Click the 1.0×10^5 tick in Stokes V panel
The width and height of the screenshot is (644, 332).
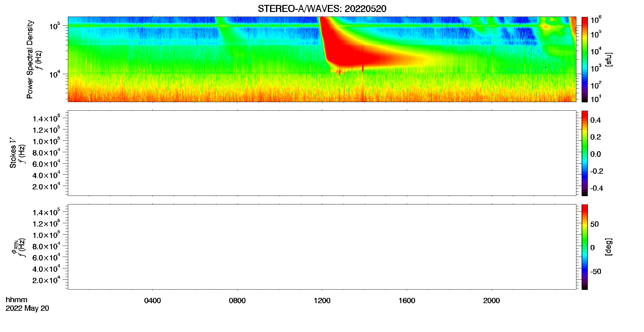pyautogui.click(x=46, y=141)
